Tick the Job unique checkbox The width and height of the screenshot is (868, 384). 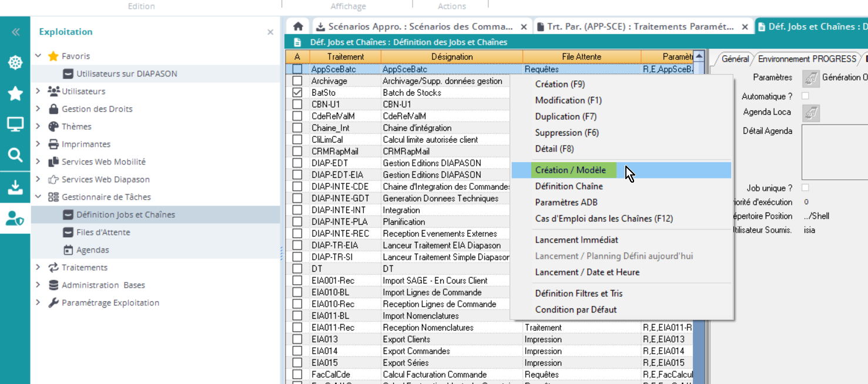[805, 188]
